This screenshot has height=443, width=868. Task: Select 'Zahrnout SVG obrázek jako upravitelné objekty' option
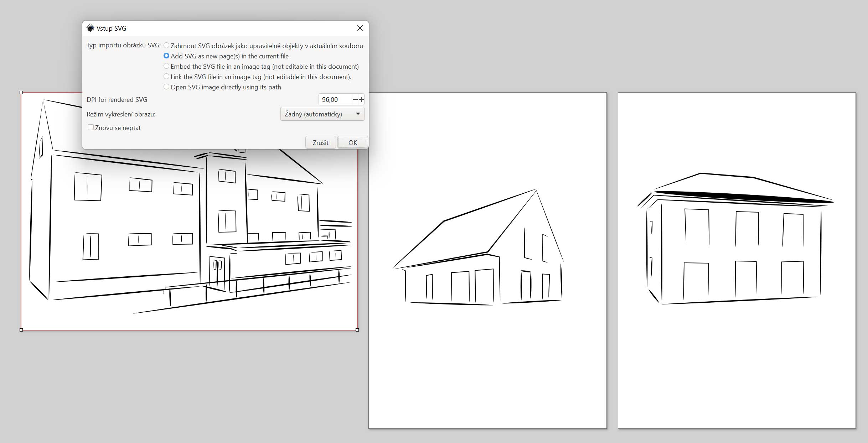(x=166, y=46)
